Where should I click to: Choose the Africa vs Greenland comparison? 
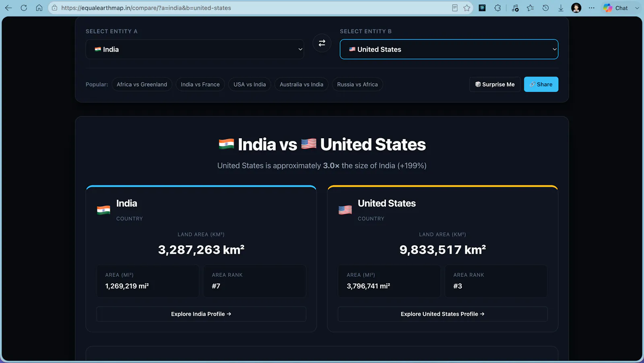[142, 84]
